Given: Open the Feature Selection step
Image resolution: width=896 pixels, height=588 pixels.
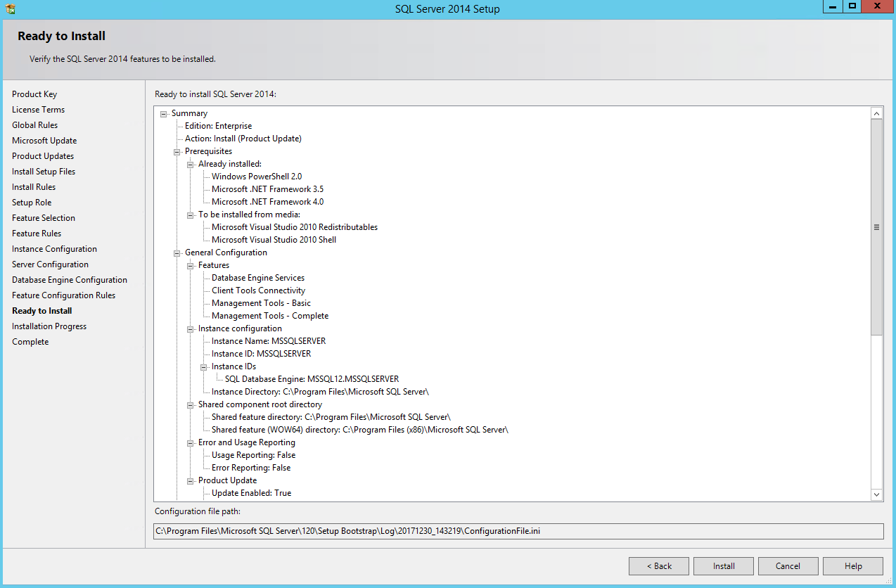Looking at the screenshot, I should point(43,217).
